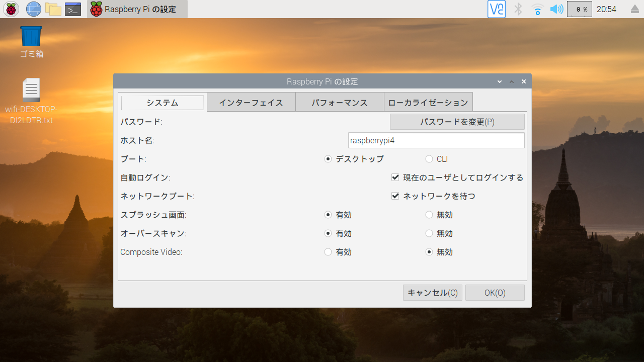Switch to the ローカライゼーション tab

(428, 103)
